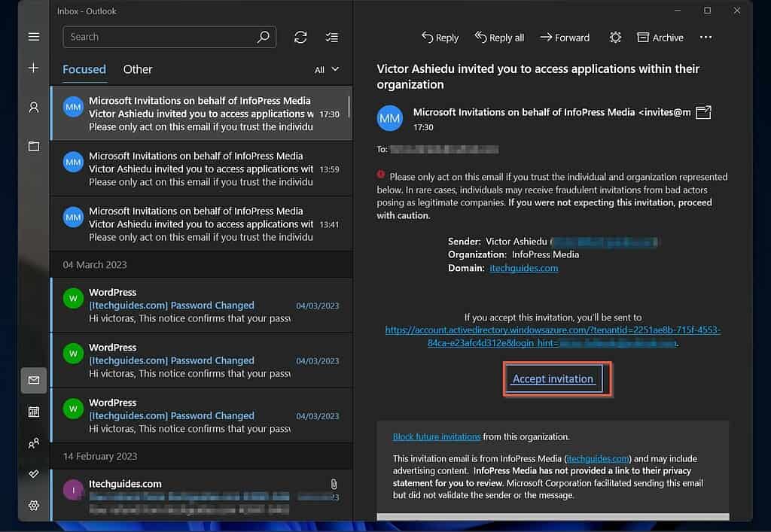
Task: Open the Calendar icon in sidebar
Action: 33,412
